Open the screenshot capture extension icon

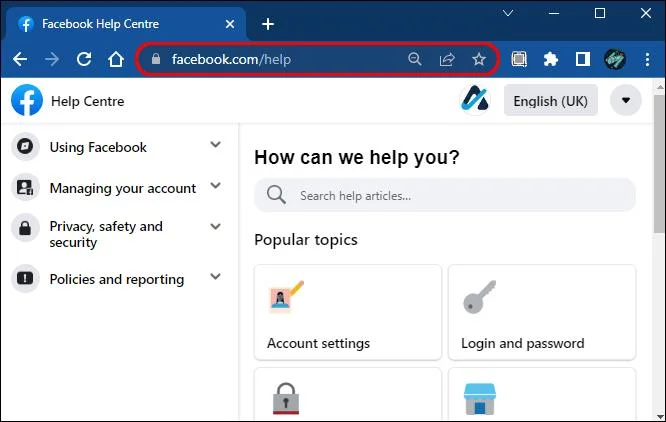point(519,59)
